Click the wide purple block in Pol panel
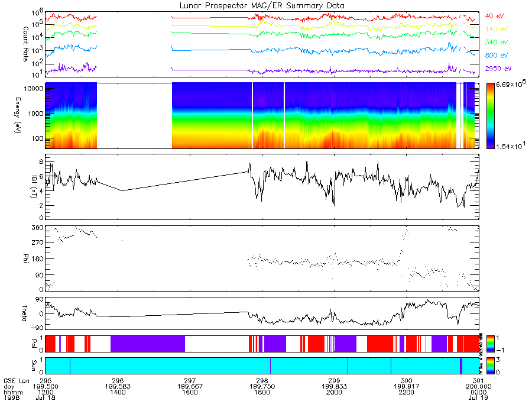532x414 pixels. point(148,344)
